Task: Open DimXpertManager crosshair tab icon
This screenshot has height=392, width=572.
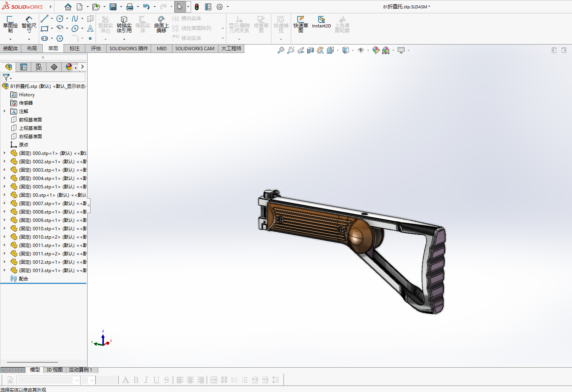Action: tap(54, 67)
